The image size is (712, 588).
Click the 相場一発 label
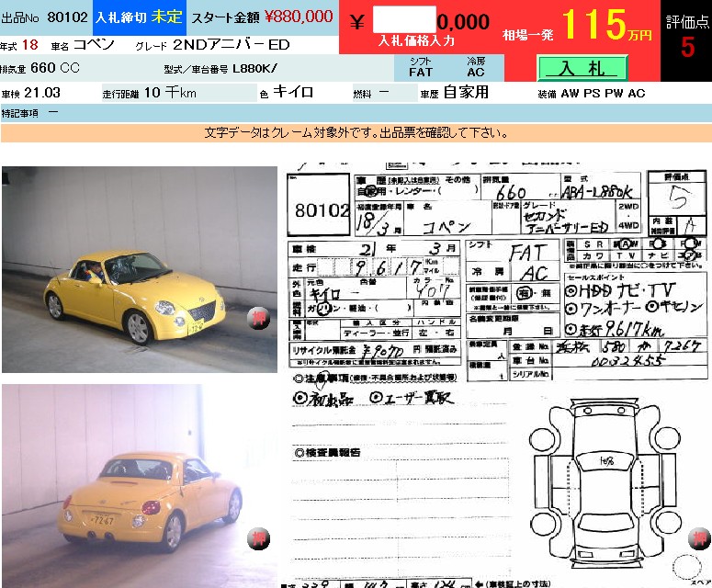coord(527,35)
